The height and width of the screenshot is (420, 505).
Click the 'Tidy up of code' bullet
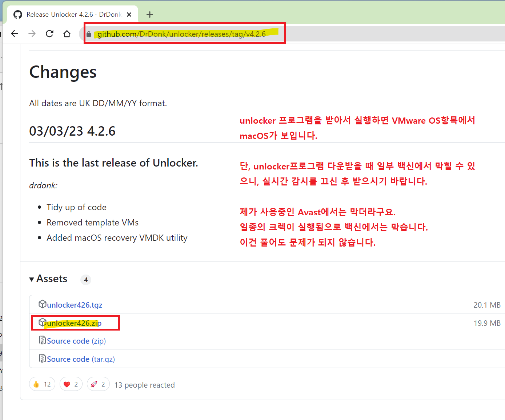point(76,207)
